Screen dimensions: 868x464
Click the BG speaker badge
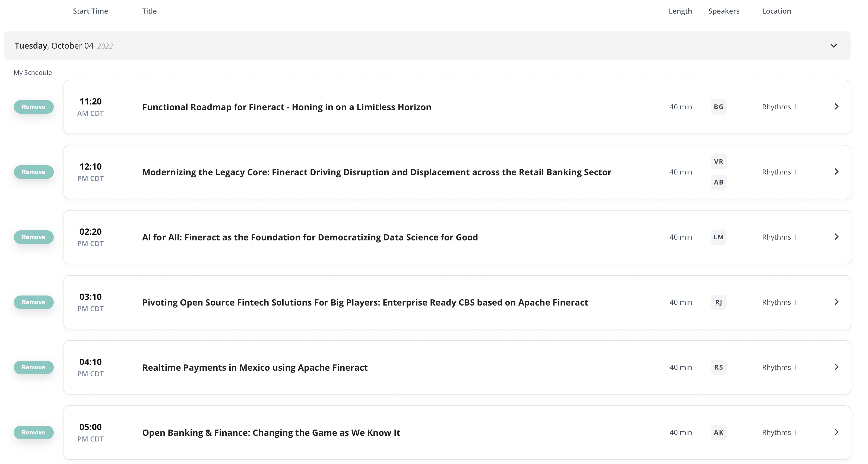coord(718,107)
